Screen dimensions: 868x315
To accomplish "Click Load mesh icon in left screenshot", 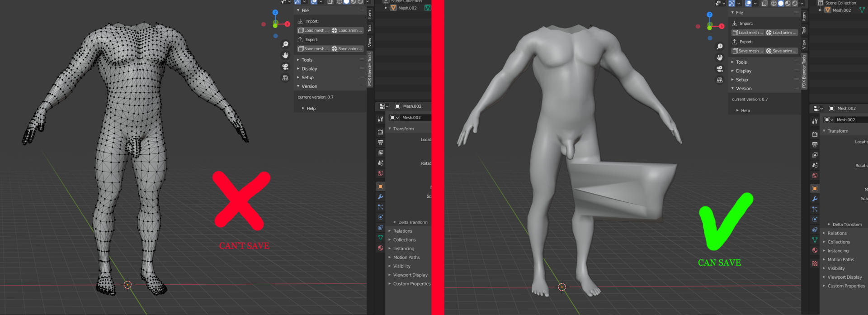I will coord(301,30).
